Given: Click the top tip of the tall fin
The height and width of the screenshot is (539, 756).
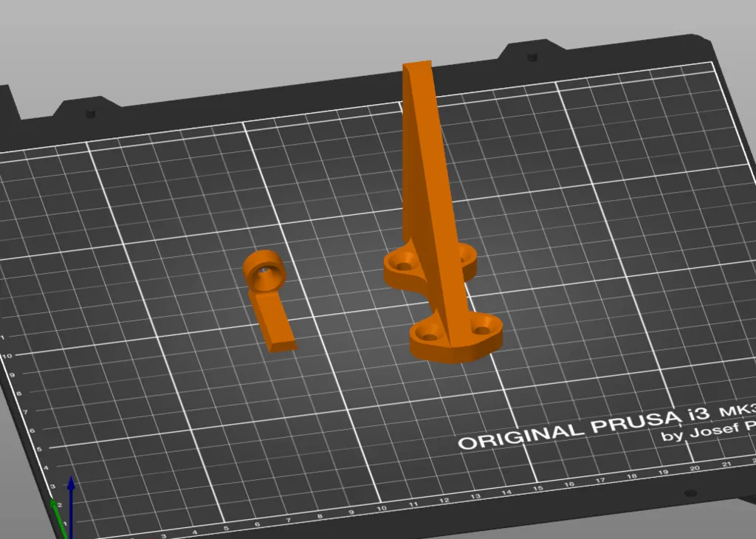Looking at the screenshot, I should [417, 66].
